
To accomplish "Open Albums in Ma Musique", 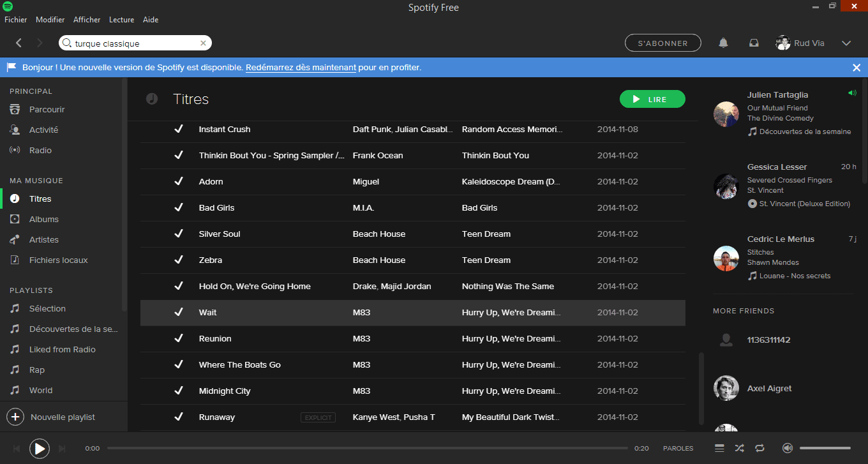I will [x=44, y=219].
